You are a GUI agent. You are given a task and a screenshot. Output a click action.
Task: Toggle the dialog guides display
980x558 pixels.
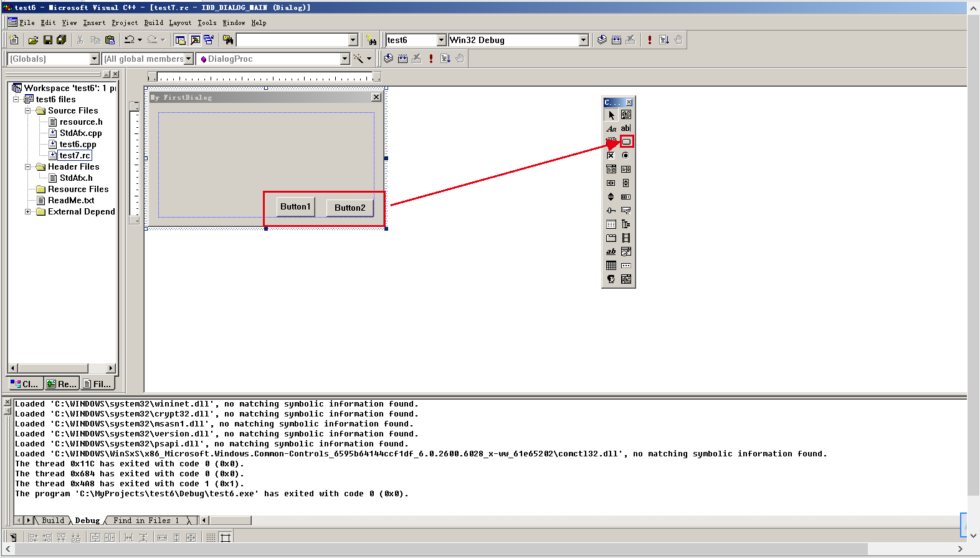pos(226,537)
